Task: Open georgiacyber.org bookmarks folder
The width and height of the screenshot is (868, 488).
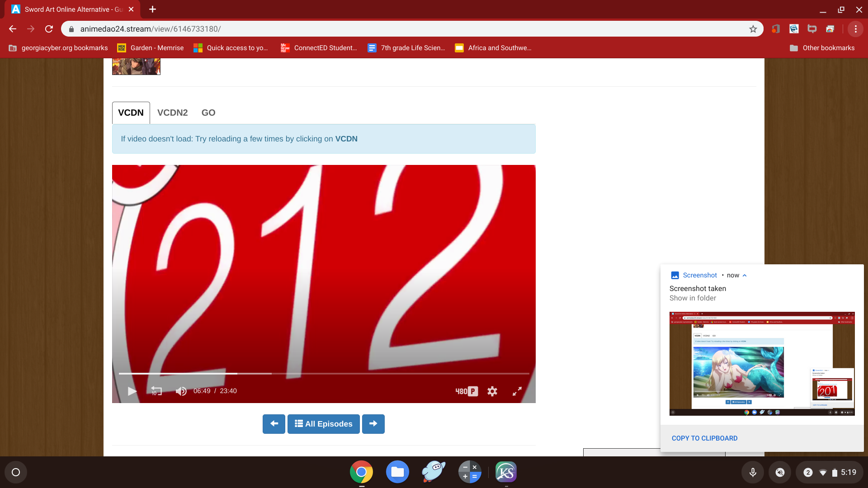Action: pyautogui.click(x=58, y=48)
